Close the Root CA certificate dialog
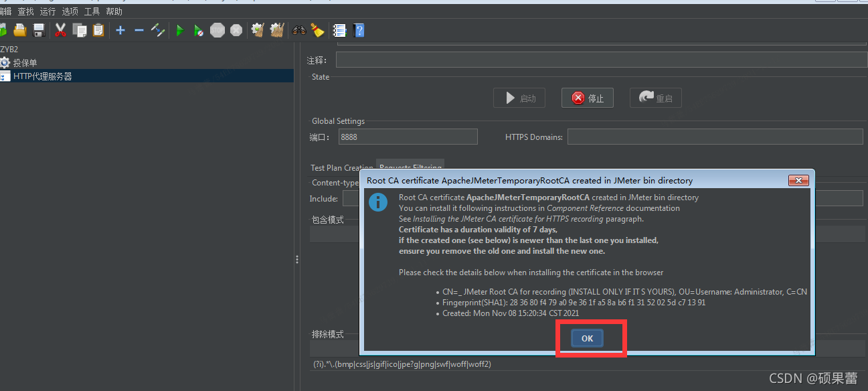Screen dimensions: 868x391 [798, 180]
